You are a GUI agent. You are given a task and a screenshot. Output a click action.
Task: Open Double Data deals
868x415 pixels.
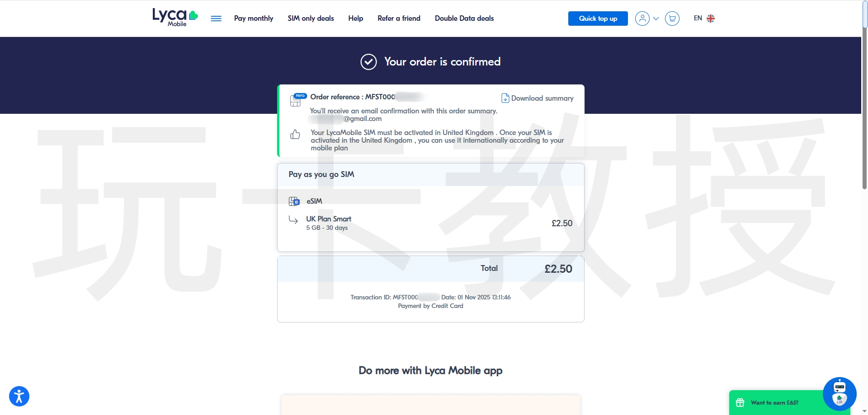[464, 19]
